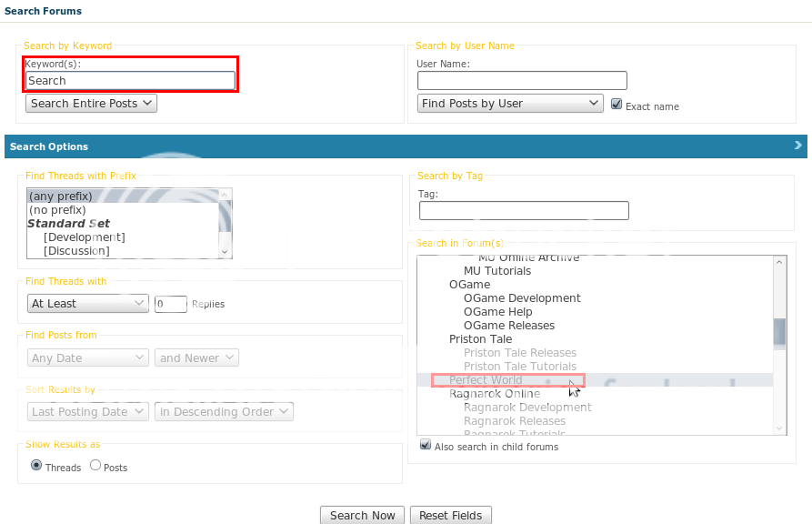Collapse the Search Options header arrow
The image size is (812, 524).
pyautogui.click(x=797, y=146)
